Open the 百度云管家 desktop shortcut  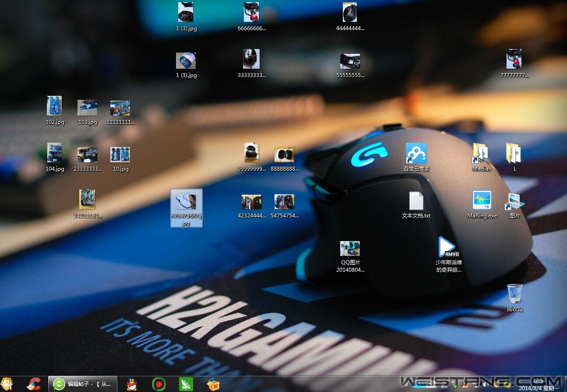point(416,154)
